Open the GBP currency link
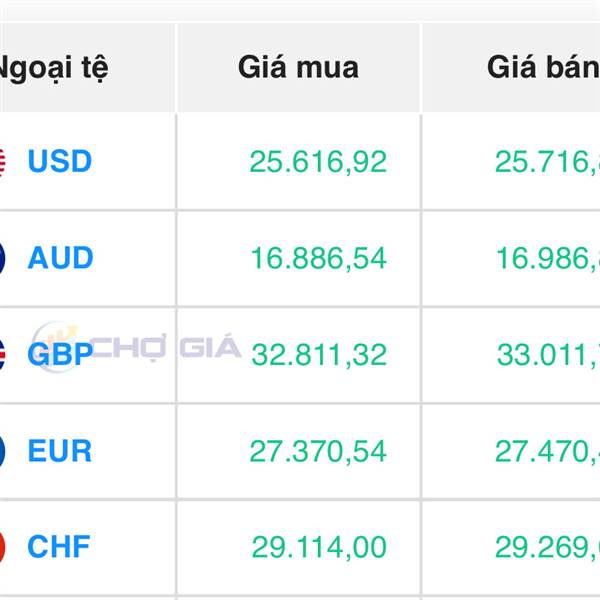The height and width of the screenshot is (600, 600). [60, 354]
